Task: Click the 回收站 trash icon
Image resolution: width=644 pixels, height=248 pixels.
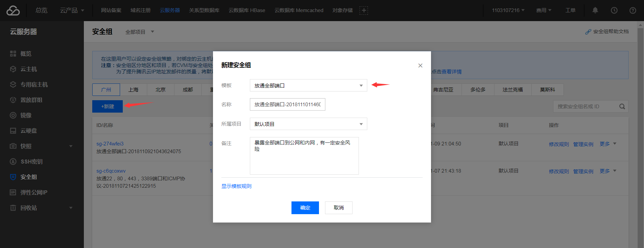Action: point(13,208)
